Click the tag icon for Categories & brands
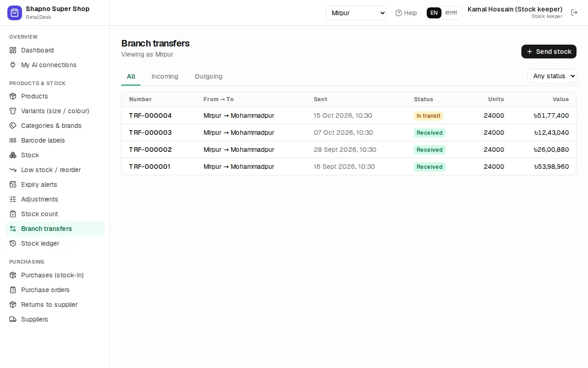Image resolution: width=588 pixels, height=368 pixels. (x=13, y=126)
